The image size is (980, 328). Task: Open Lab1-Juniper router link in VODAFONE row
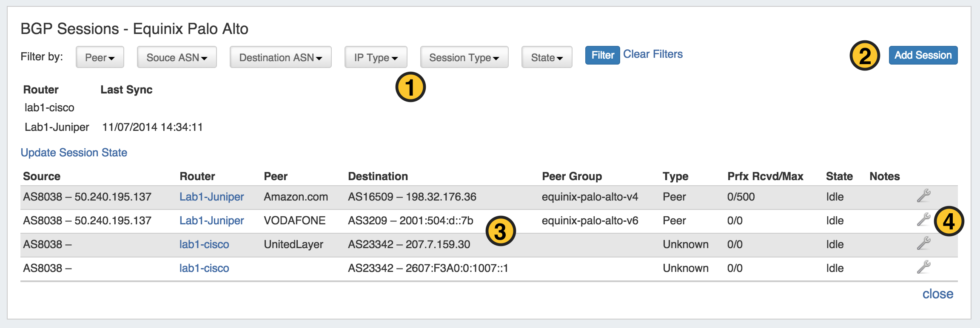click(x=211, y=221)
